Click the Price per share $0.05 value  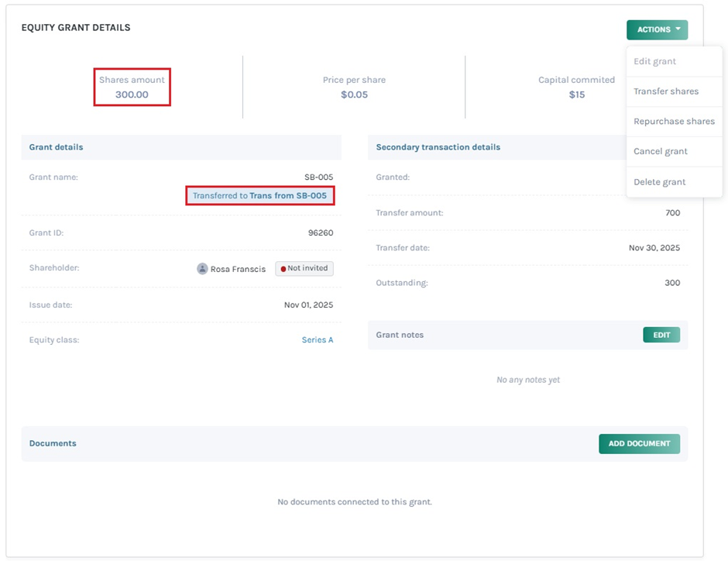[354, 95]
